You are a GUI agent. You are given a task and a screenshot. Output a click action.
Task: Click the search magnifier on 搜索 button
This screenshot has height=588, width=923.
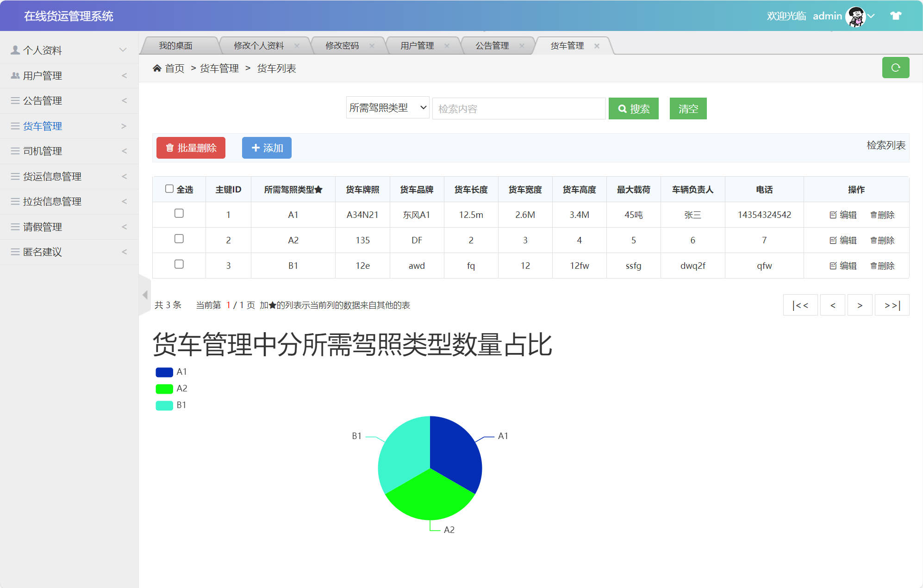[622, 108]
